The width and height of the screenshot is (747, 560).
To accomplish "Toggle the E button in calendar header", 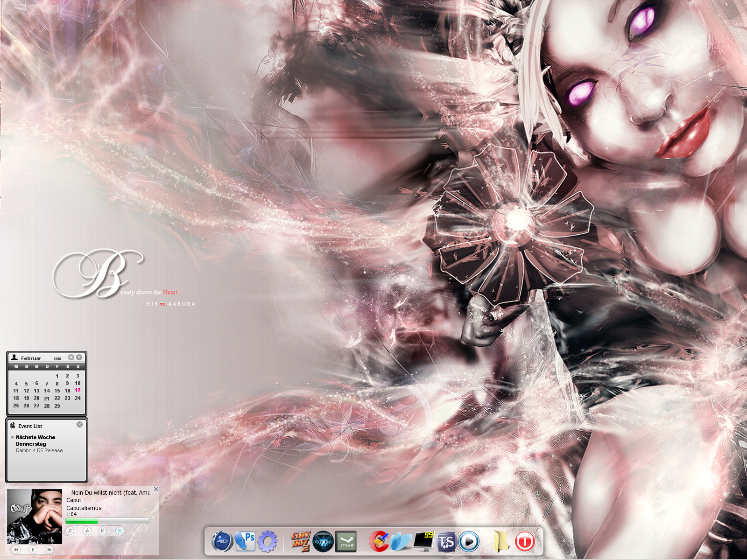I will tap(71, 357).
